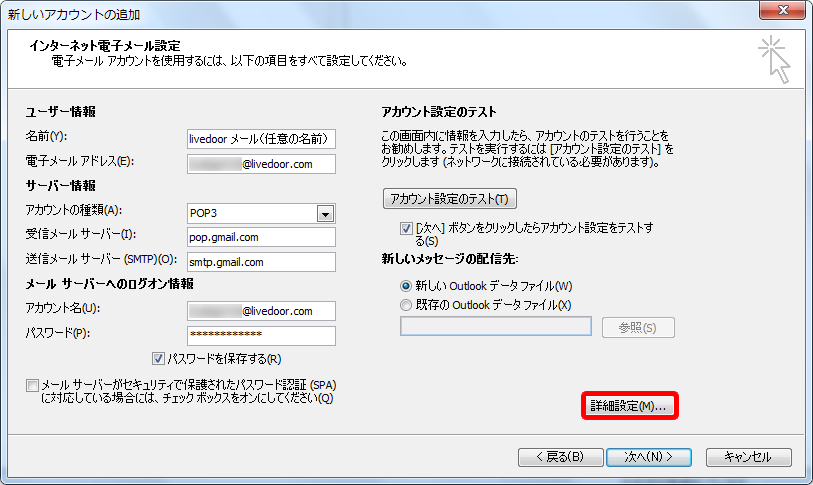Click the 名前 input field

click(261, 139)
